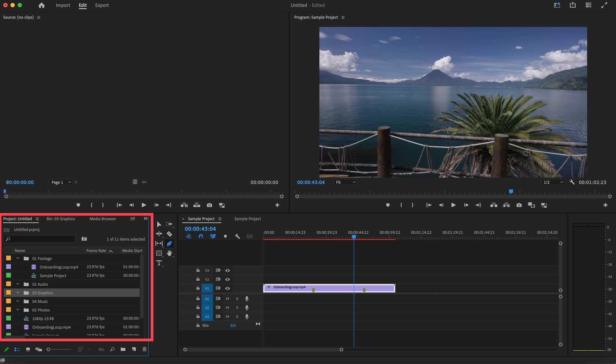
Task: Mute audio track A1
Action: [x=227, y=299]
